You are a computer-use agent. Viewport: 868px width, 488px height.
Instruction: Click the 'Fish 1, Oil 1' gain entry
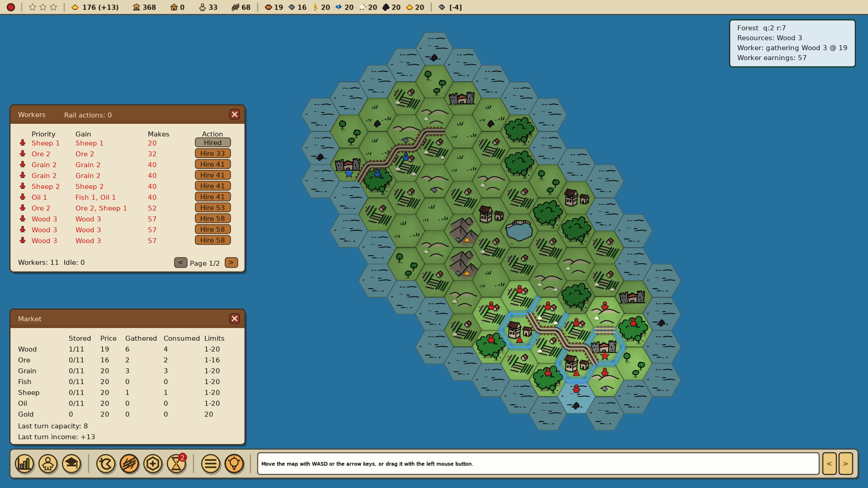coord(95,197)
